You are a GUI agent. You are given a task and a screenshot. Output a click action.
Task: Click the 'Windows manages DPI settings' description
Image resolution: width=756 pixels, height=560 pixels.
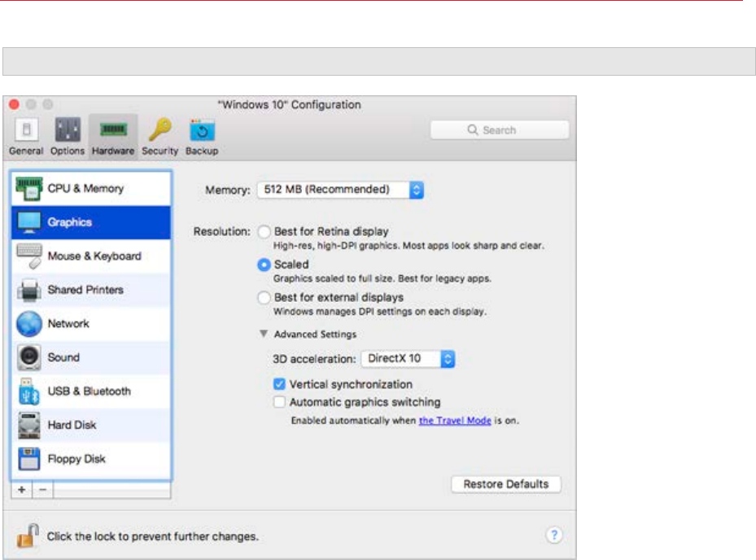[x=380, y=312]
